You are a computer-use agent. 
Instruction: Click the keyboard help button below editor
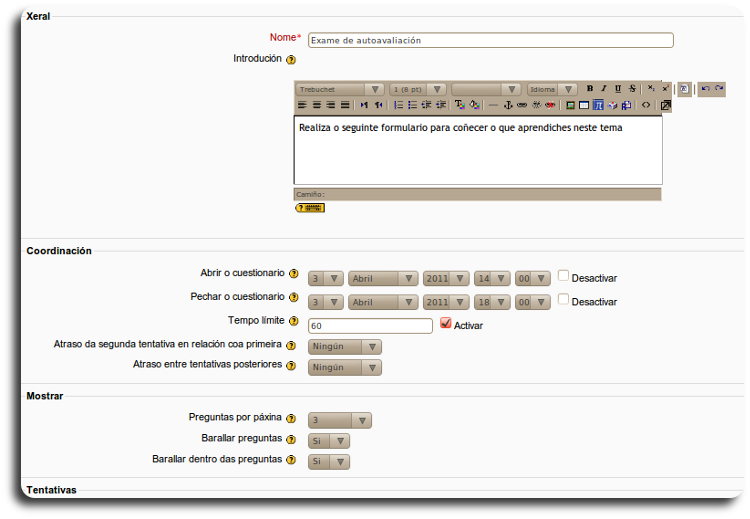pos(310,208)
